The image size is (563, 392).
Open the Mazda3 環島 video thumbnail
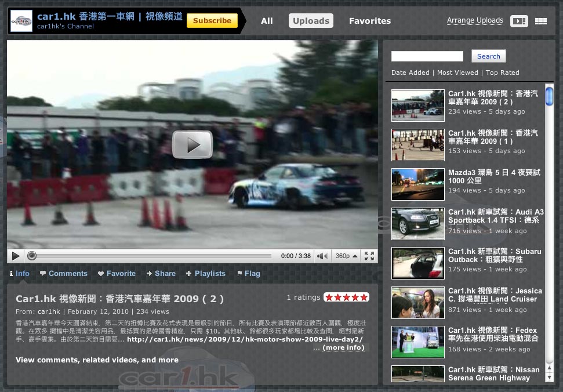(418, 184)
